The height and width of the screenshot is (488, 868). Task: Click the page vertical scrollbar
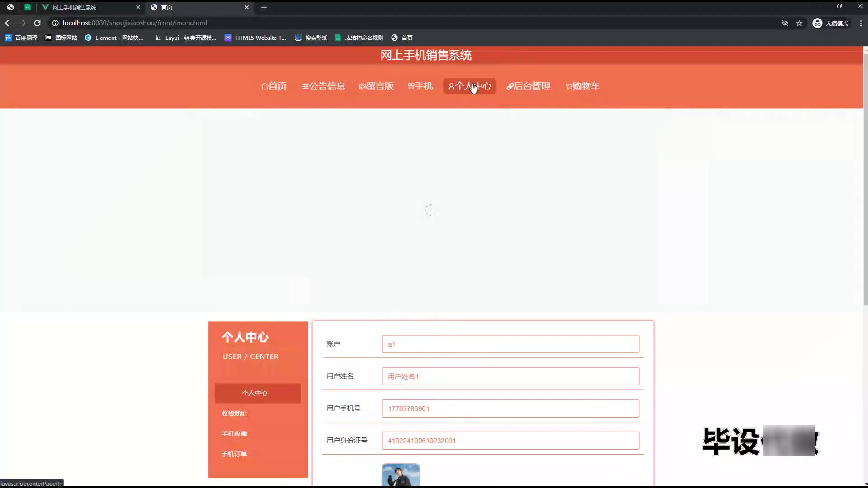(865, 181)
